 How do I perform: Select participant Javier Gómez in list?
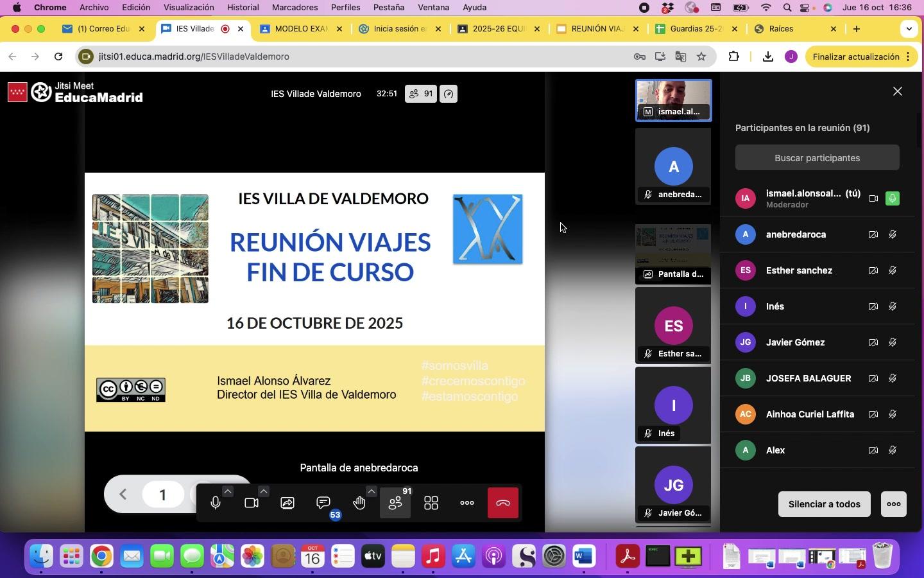[x=817, y=342]
